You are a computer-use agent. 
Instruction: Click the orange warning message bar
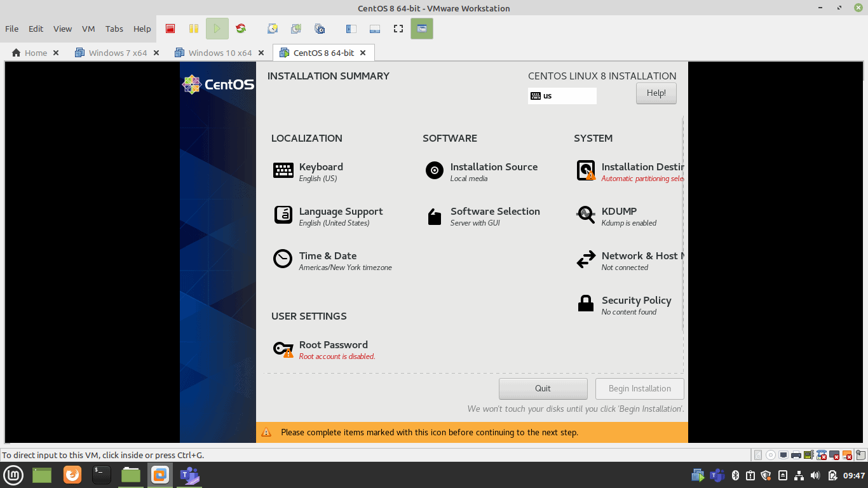tap(472, 432)
